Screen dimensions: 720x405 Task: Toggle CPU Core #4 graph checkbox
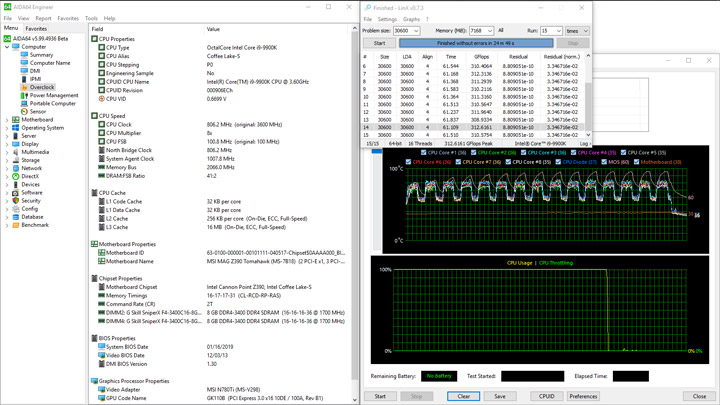pyautogui.click(x=574, y=152)
